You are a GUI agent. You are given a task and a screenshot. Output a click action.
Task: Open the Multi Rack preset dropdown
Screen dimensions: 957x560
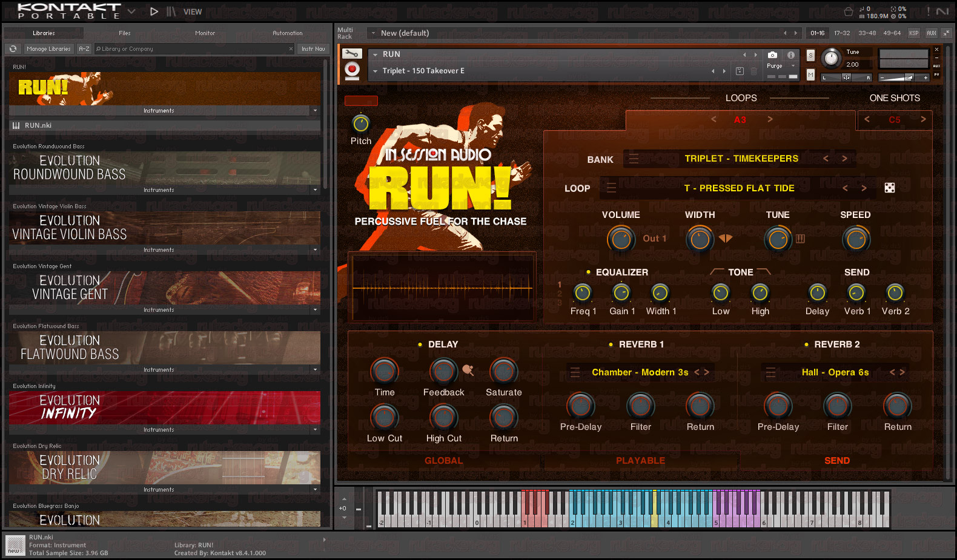coord(373,33)
